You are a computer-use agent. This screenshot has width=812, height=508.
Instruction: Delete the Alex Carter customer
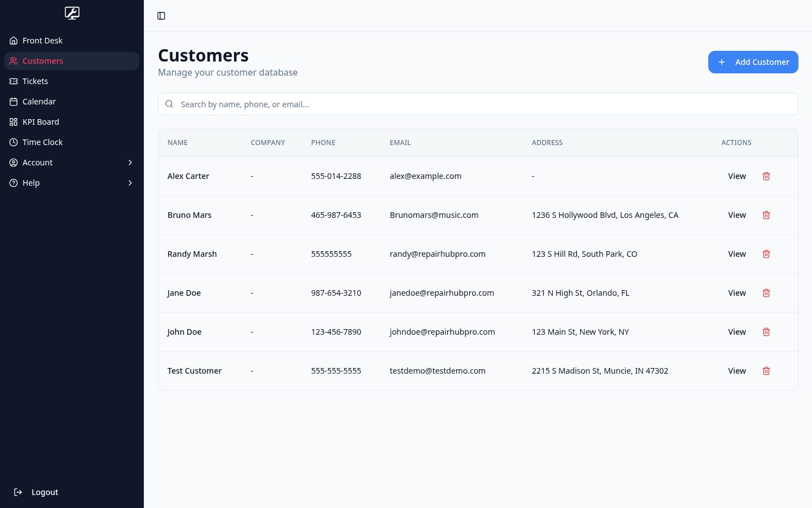pyautogui.click(x=766, y=176)
